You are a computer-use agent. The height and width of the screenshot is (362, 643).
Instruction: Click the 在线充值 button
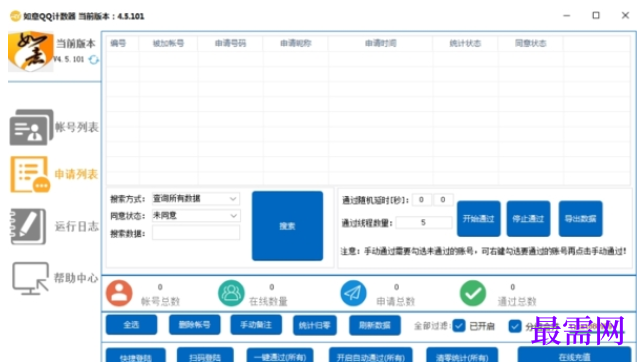574,355
